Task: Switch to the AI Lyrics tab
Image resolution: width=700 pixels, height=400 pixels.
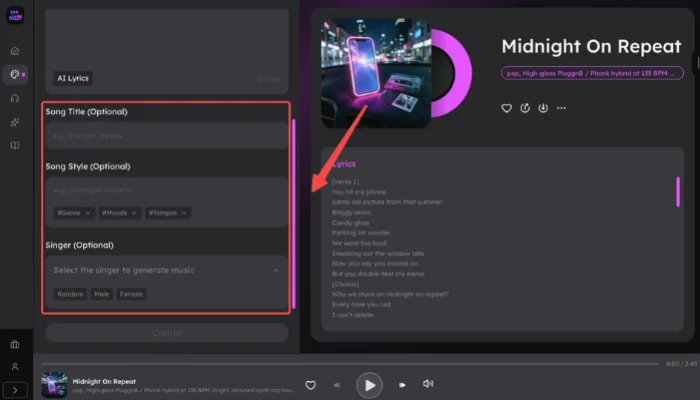Action: [x=74, y=78]
